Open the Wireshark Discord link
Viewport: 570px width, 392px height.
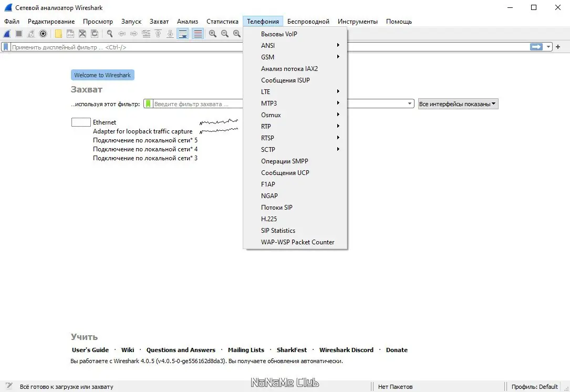click(346, 350)
